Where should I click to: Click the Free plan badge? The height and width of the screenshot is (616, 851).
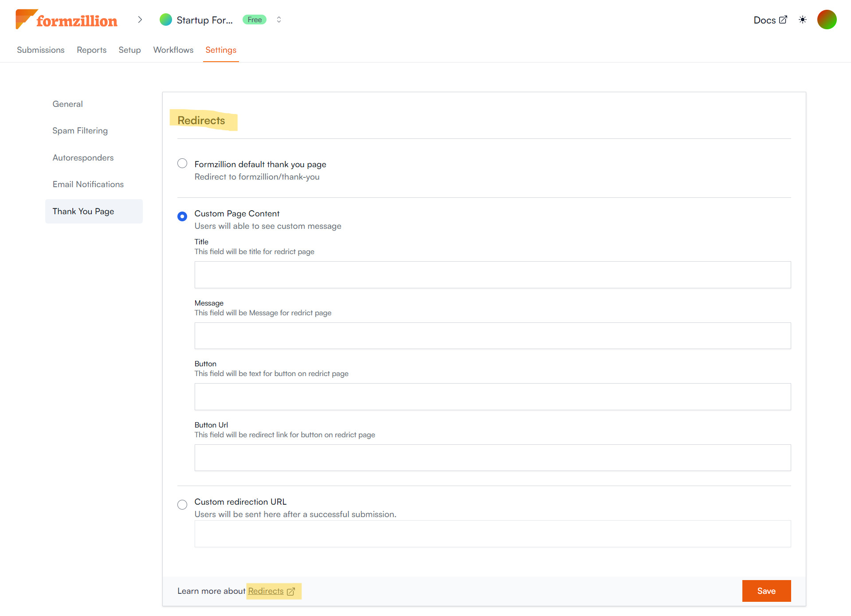[254, 20]
